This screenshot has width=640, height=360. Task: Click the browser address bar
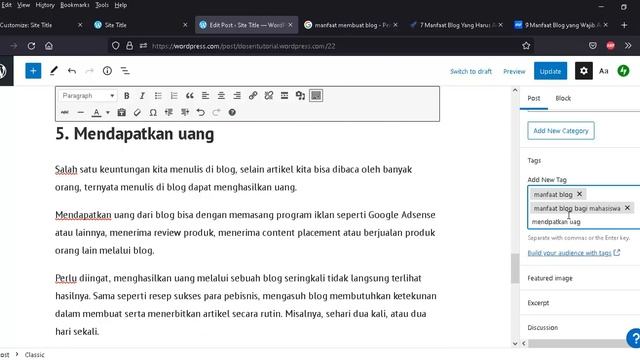[322, 46]
